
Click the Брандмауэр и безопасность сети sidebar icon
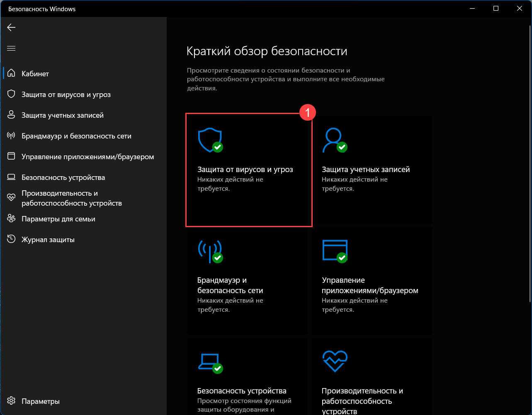(x=11, y=136)
